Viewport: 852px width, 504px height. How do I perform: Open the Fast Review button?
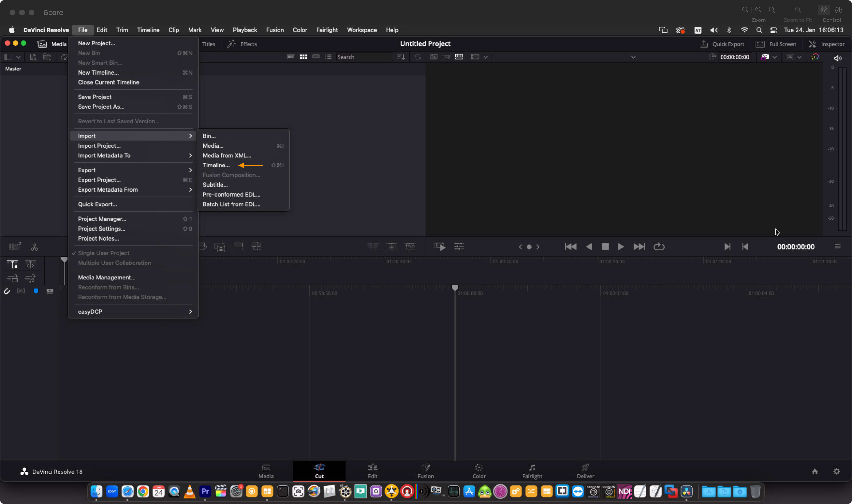coord(440,247)
